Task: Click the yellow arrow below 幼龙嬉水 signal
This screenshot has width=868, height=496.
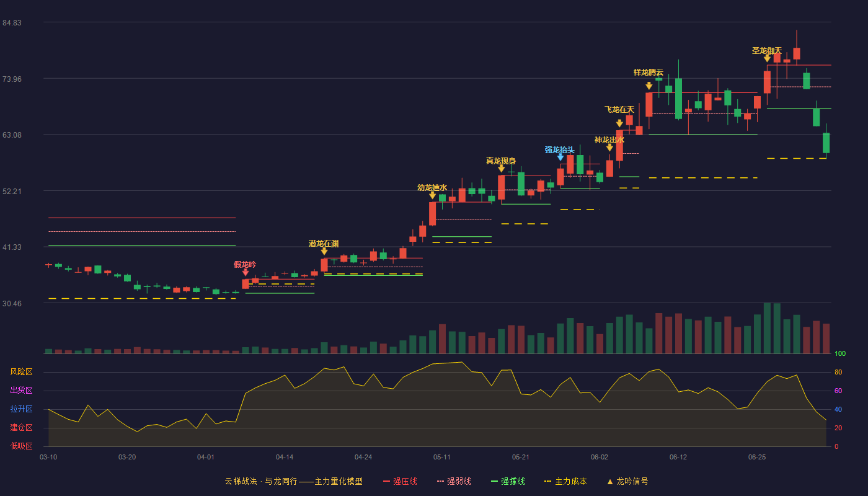Action: (x=433, y=195)
